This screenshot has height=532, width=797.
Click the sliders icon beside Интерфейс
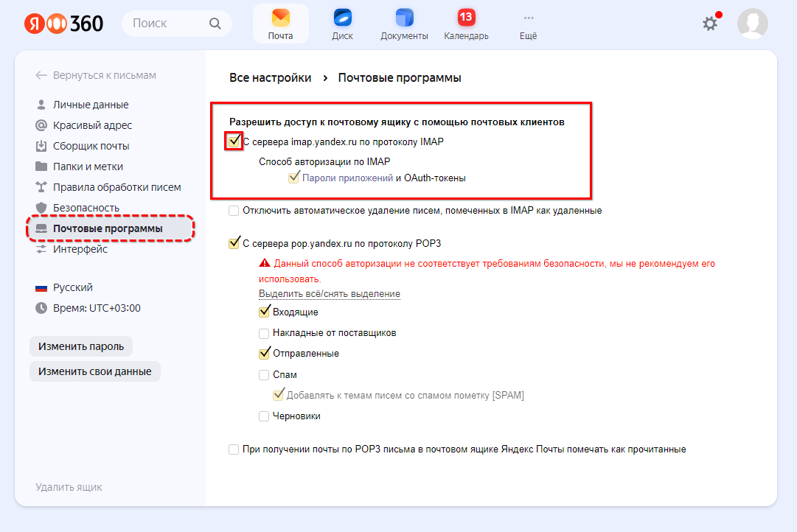coord(41,249)
